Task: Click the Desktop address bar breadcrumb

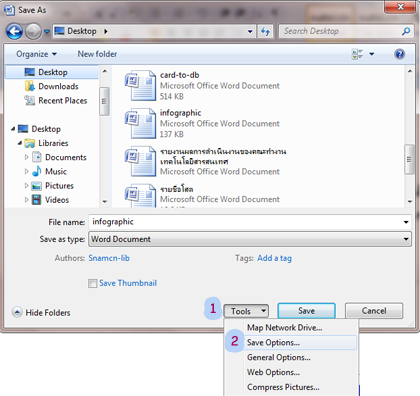Action: coord(82,31)
